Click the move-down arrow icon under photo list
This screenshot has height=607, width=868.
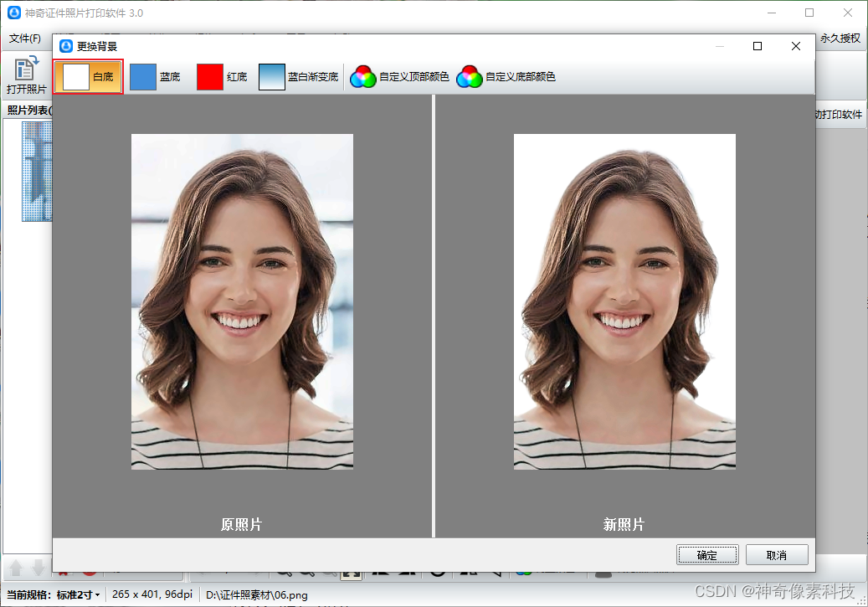pyautogui.click(x=39, y=568)
